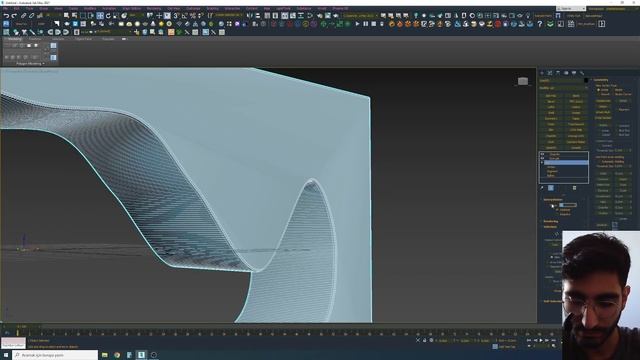Activate Select and Rotate tool
The width and height of the screenshot is (640, 360).
(108, 16)
